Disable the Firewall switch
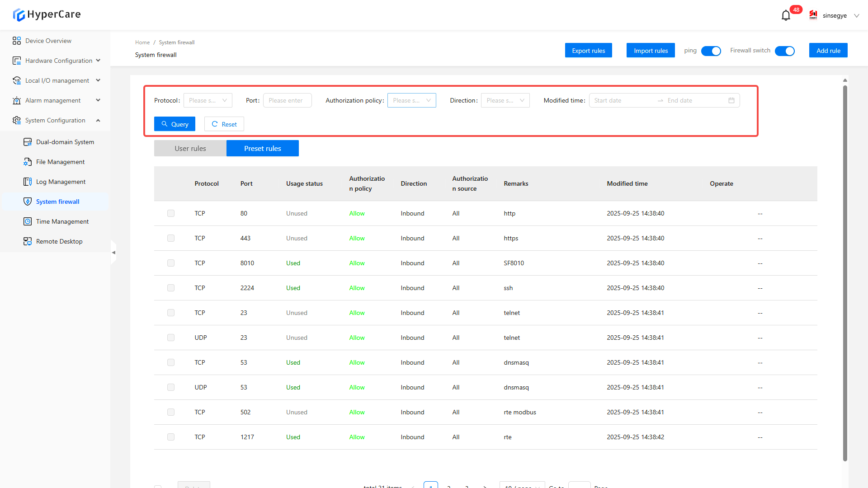Viewport: 868px width, 488px height. coord(784,51)
